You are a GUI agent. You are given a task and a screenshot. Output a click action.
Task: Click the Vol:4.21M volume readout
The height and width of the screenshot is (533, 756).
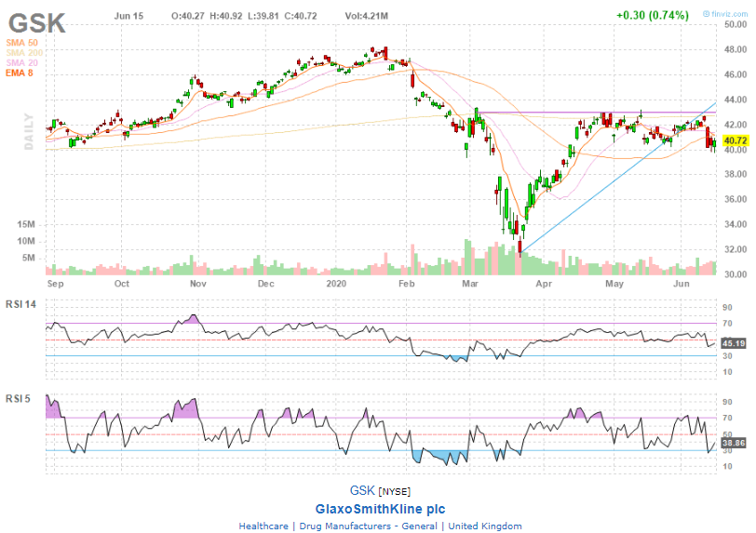pos(367,16)
